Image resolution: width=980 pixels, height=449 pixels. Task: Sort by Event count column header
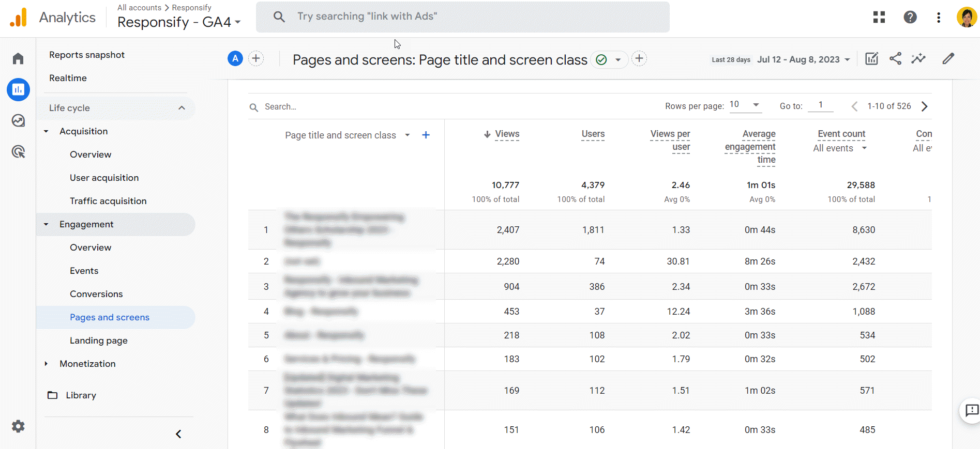tap(841, 134)
